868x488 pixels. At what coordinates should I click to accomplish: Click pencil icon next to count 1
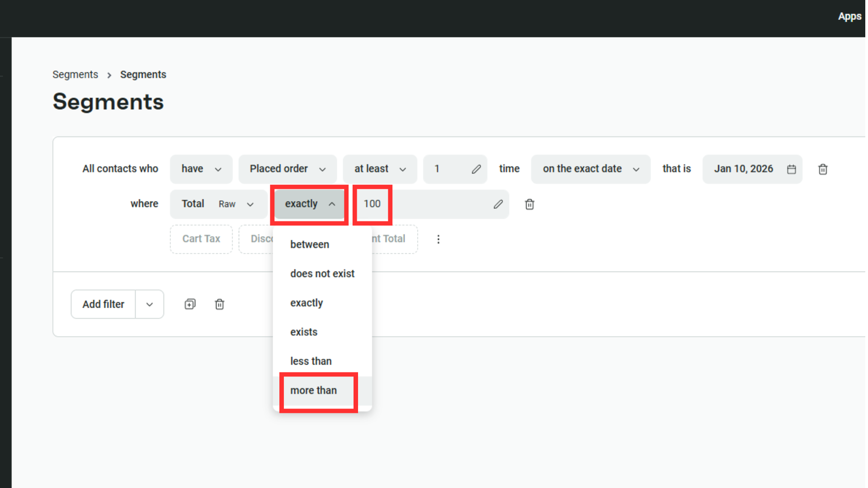point(476,169)
